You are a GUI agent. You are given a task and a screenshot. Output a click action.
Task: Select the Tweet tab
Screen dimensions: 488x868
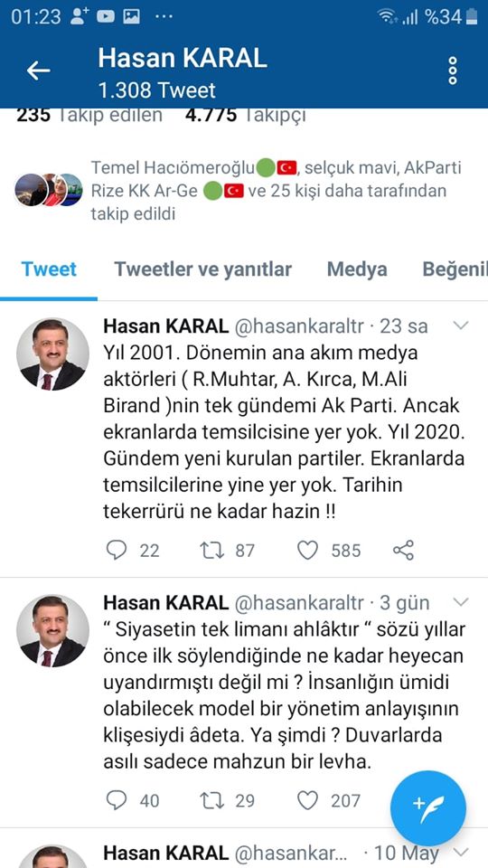tap(49, 269)
